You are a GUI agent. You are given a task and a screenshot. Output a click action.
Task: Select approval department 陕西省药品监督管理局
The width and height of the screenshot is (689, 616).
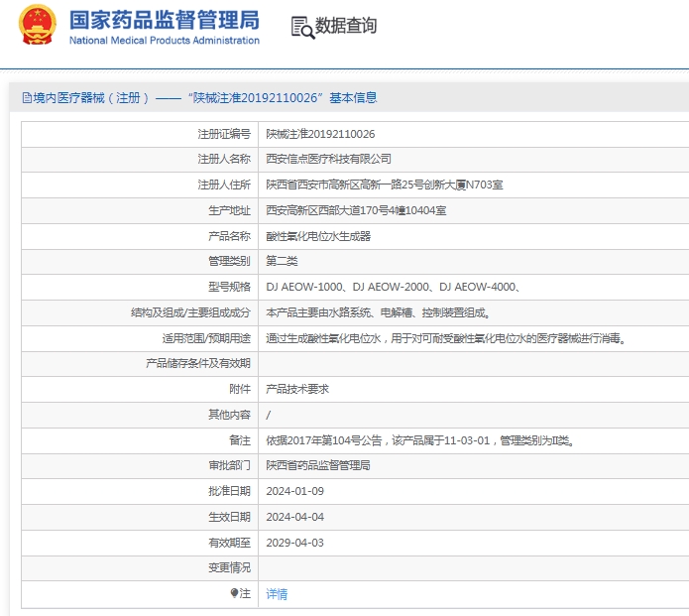(317, 465)
